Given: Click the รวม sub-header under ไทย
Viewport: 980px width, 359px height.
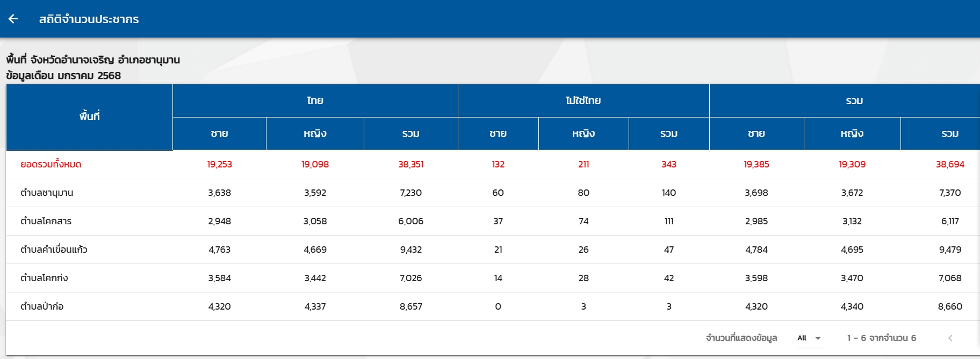Looking at the screenshot, I should pyautogui.click(x=410, y=134).
